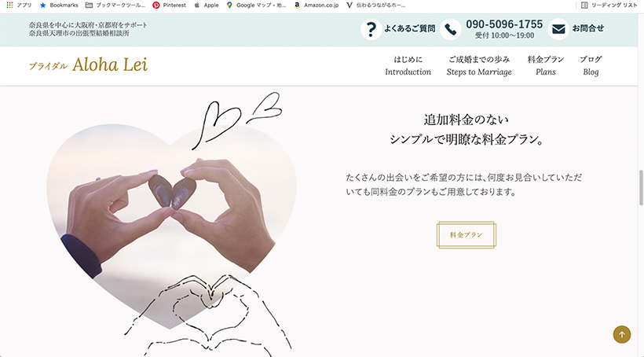Expand the ブックマークツール bookmark folder
644x357 pixels.
[x=115, y=5]
